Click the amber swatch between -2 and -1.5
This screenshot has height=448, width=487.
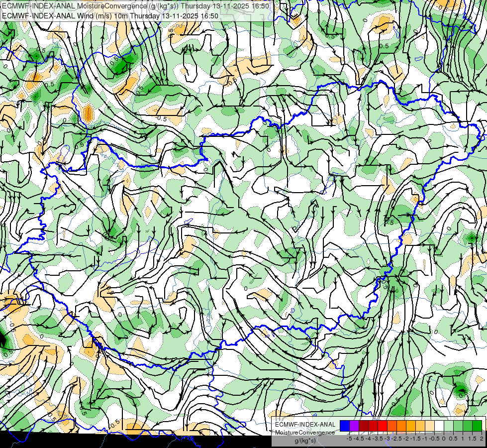point(411,426)
